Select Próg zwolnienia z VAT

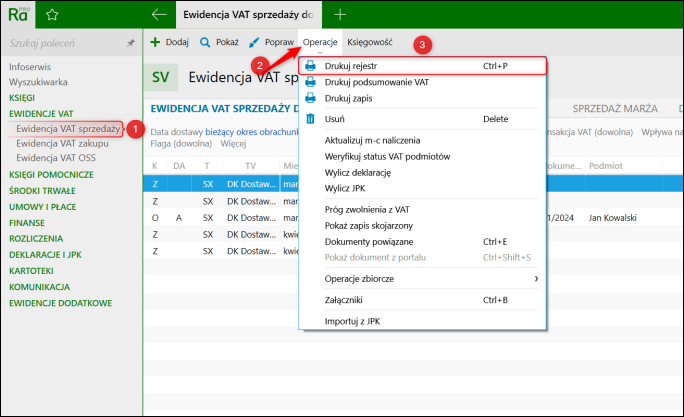[x=422, y=209]
